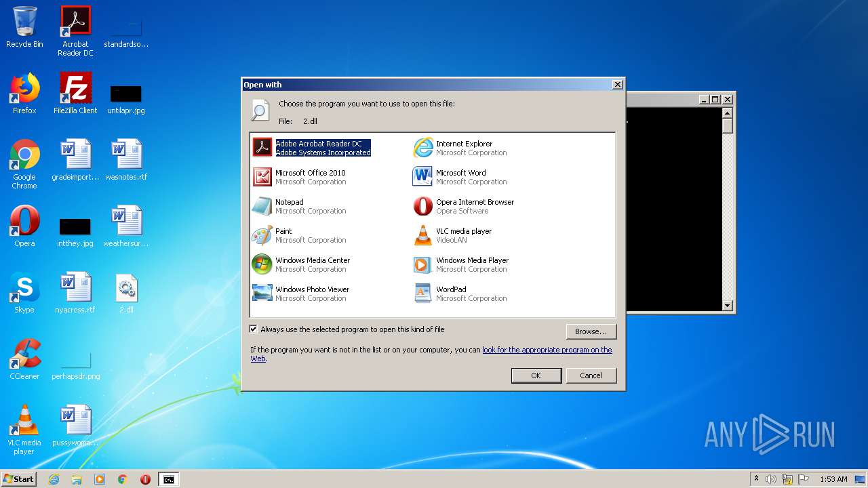This screenshot has width=868, height=488.
Task: Maximize the console window
Action: [715, 100]
